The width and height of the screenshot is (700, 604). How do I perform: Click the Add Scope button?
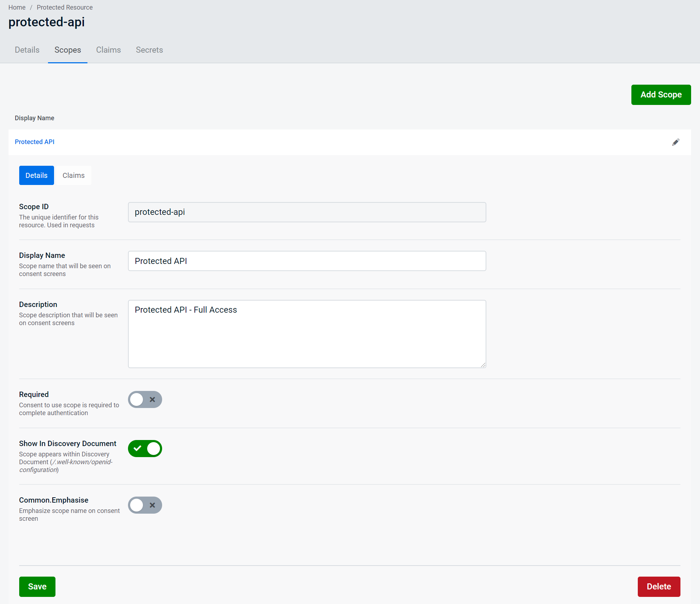point(661,95)
